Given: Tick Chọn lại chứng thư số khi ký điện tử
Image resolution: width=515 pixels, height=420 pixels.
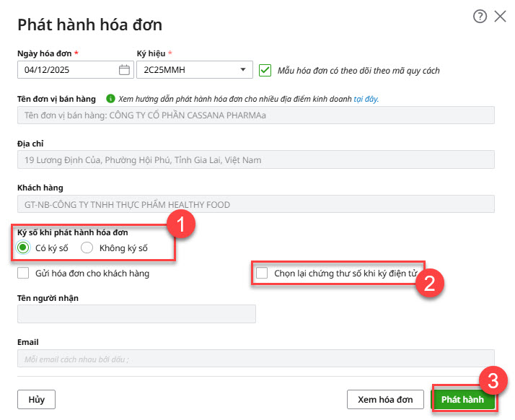Looking at the screenshot, I should coord(262,274).
